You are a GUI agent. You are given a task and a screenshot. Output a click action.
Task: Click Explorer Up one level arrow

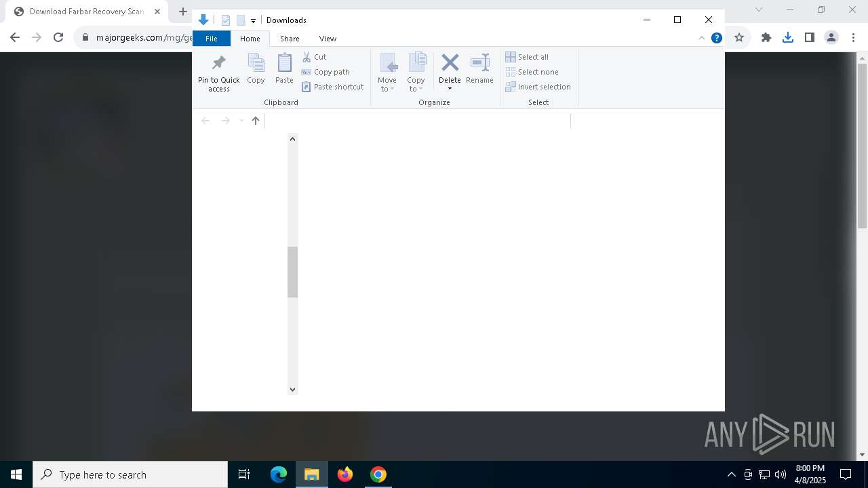(256, 121)
